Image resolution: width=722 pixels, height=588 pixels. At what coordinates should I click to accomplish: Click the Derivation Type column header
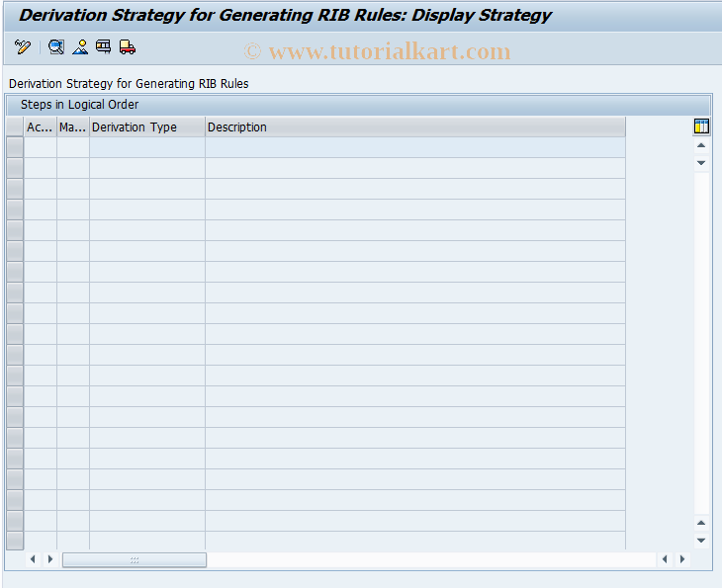coord(147,126)
